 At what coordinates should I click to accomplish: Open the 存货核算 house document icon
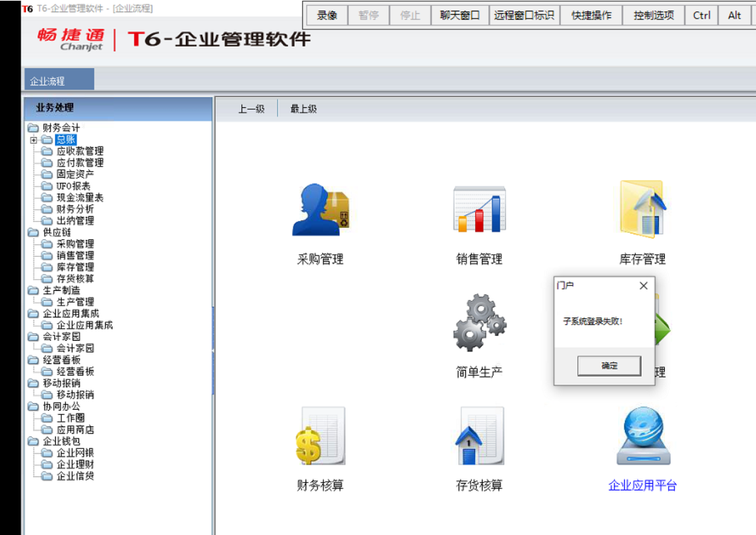point(480,436)
